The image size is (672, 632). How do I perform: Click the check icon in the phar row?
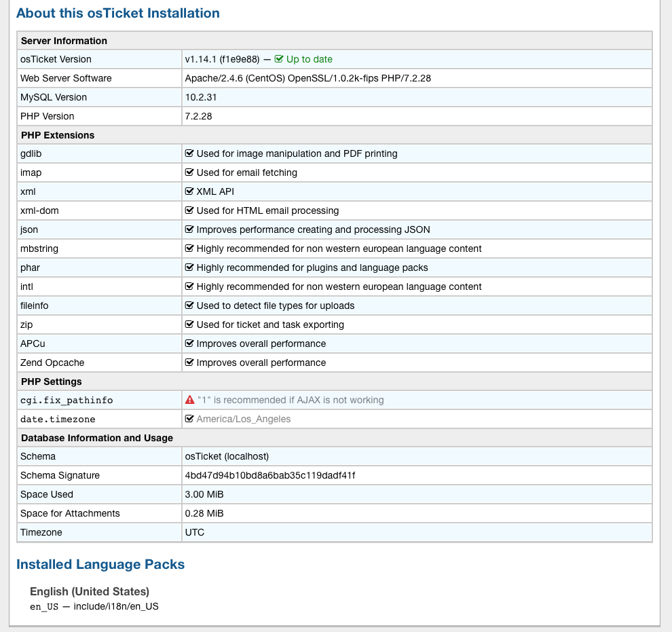(190, 267)
